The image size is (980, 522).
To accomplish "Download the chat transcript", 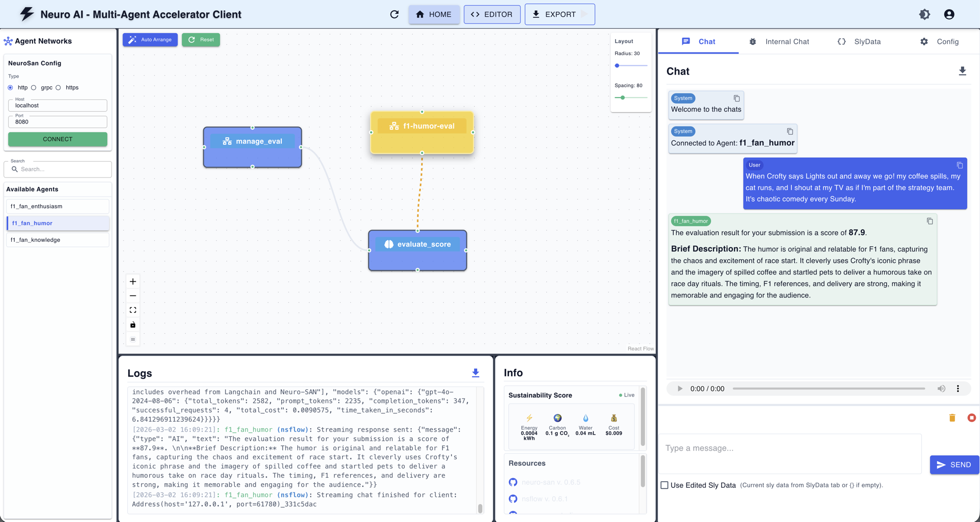I will pyautogui.click(x=963, y=71).
